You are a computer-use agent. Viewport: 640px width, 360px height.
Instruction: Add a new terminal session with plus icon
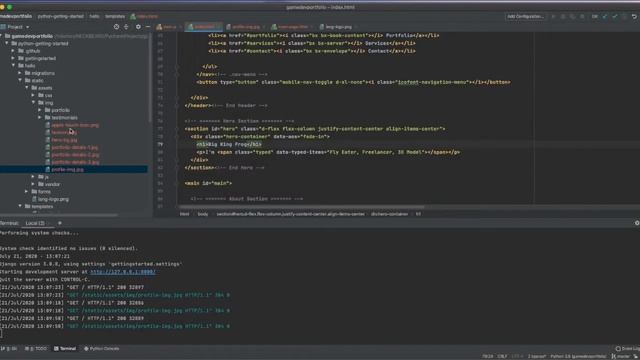coord(60,223)
